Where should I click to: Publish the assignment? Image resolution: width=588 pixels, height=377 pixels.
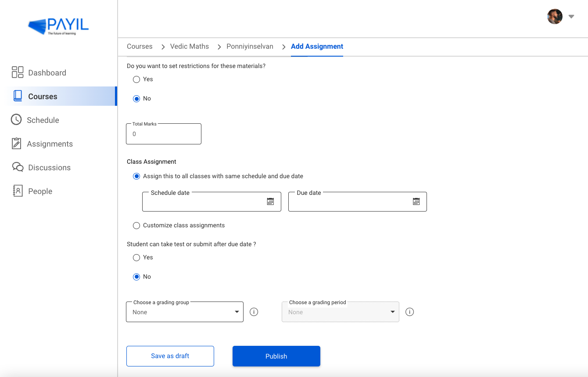(x=276, y=356)
